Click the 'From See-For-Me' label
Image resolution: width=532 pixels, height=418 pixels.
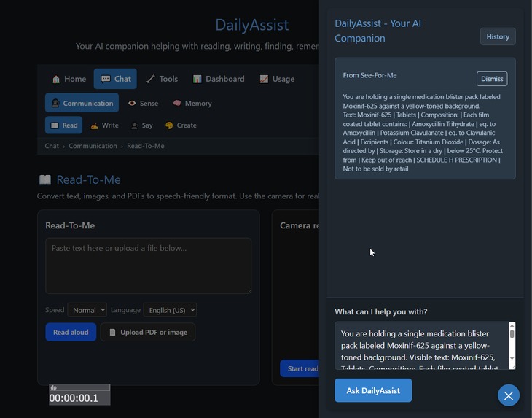coord(369,75)
